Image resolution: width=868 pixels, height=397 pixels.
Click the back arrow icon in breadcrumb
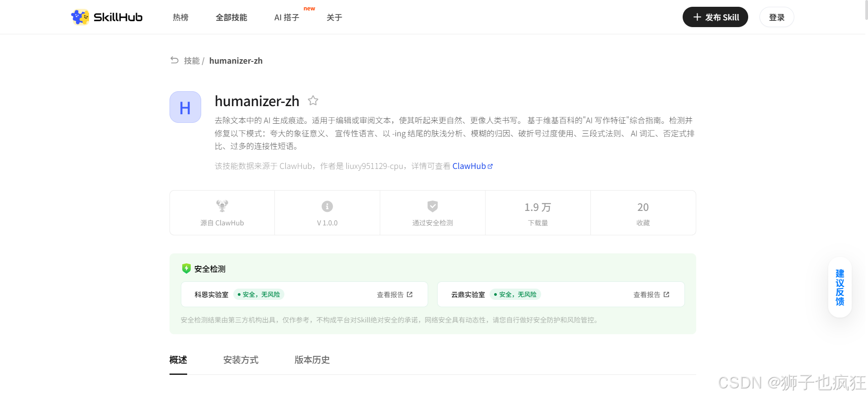[175, 60]
